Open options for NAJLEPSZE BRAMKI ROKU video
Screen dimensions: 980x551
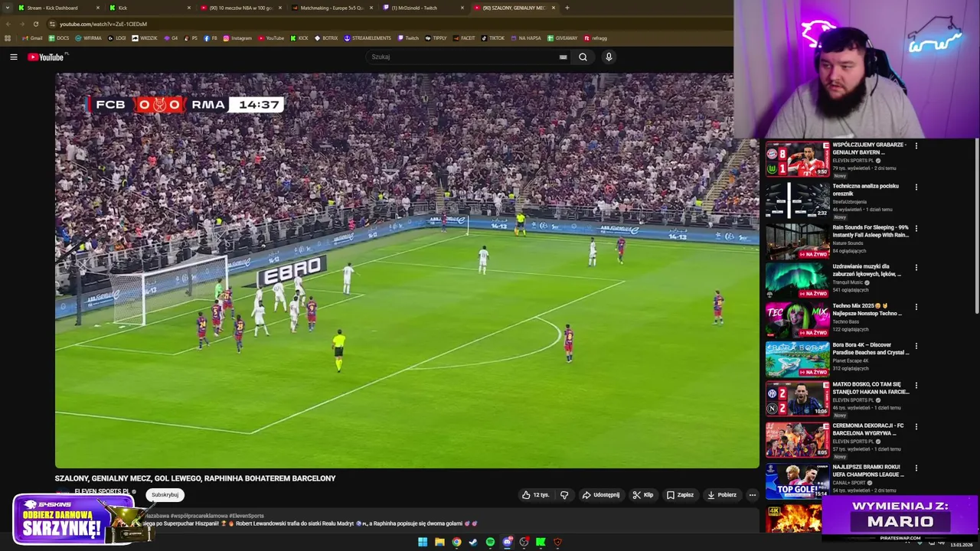click(916, 468)
